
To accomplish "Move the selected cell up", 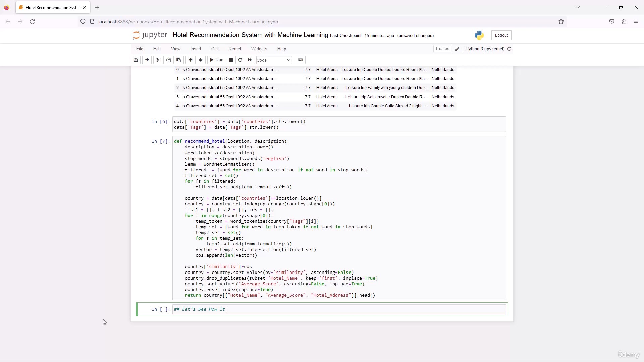I will [191, 60].
